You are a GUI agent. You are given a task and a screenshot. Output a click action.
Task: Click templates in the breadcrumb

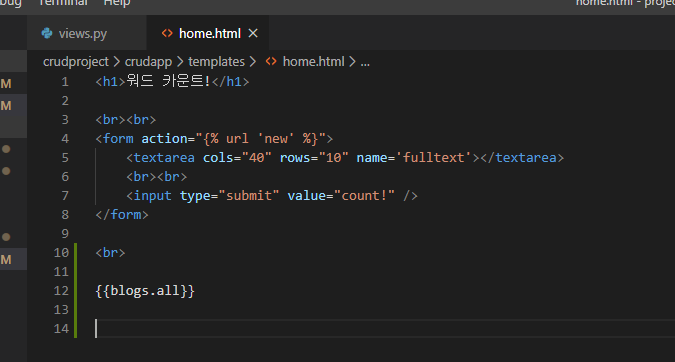216,62
